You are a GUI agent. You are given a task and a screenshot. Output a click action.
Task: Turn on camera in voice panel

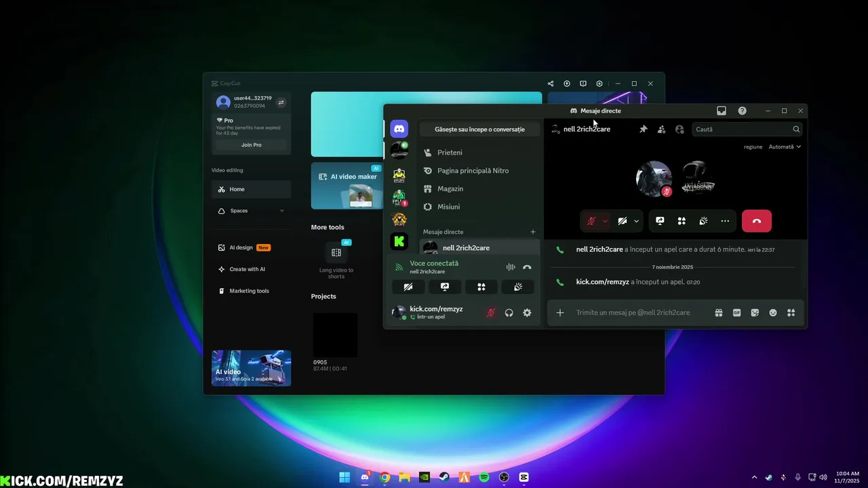pos(408,287)
